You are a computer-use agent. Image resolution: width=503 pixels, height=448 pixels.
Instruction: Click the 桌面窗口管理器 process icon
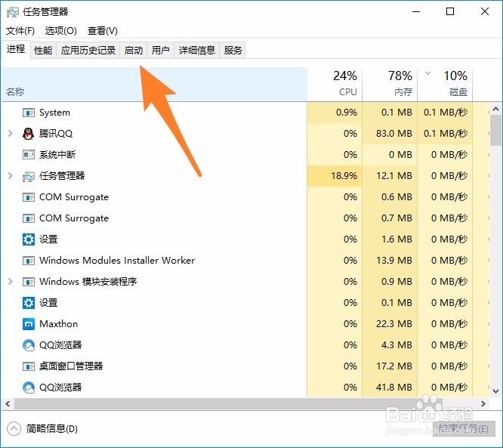tap(29, 366)
